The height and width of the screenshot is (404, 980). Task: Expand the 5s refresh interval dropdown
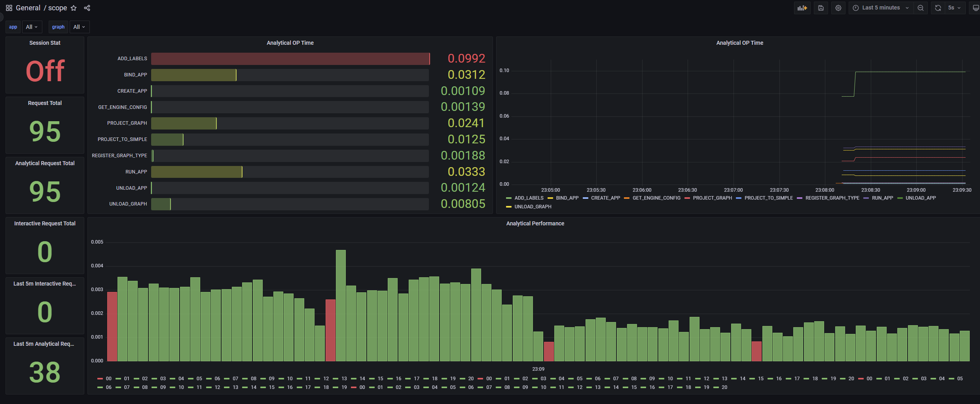coord(955,8)
